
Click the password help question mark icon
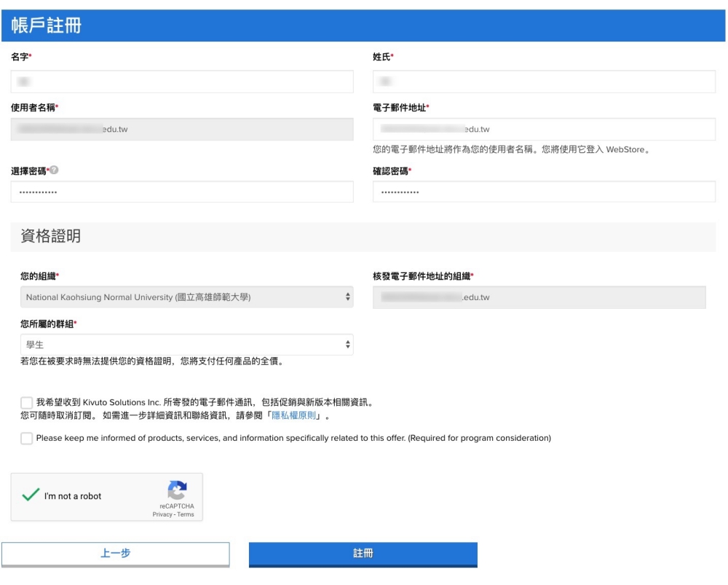tap(54, 171)
